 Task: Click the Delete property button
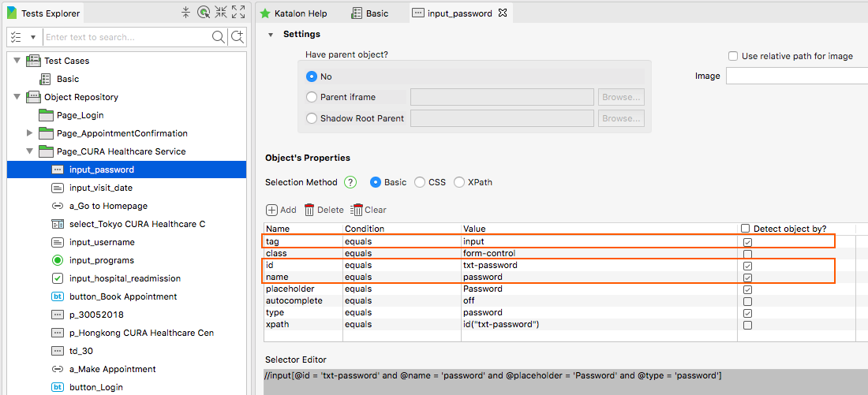point(324,210)
